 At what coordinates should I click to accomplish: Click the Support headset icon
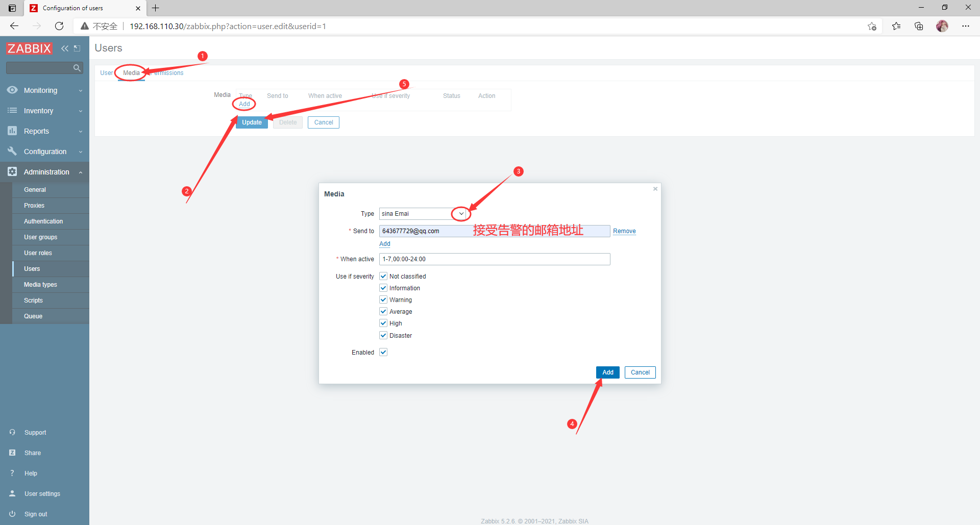12,432
